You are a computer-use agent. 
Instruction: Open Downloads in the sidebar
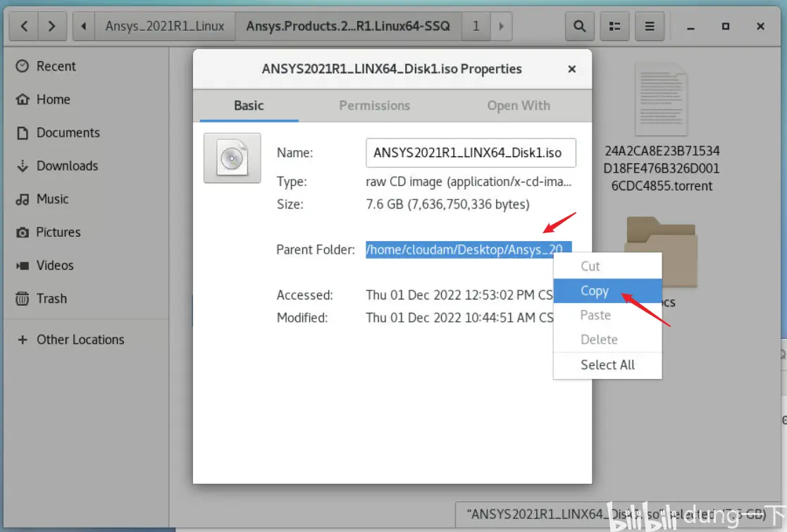(x=67, y=166)
